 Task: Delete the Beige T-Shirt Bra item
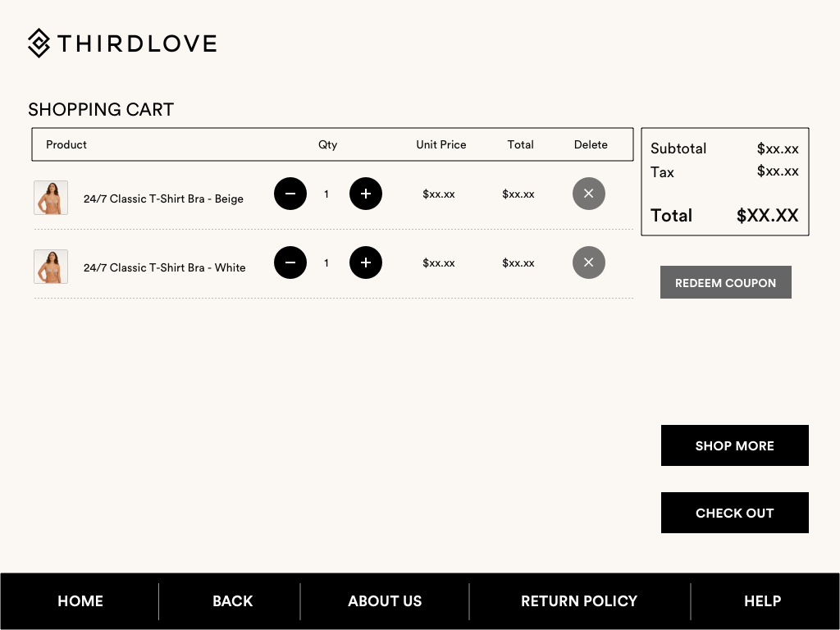pos(589,194)
